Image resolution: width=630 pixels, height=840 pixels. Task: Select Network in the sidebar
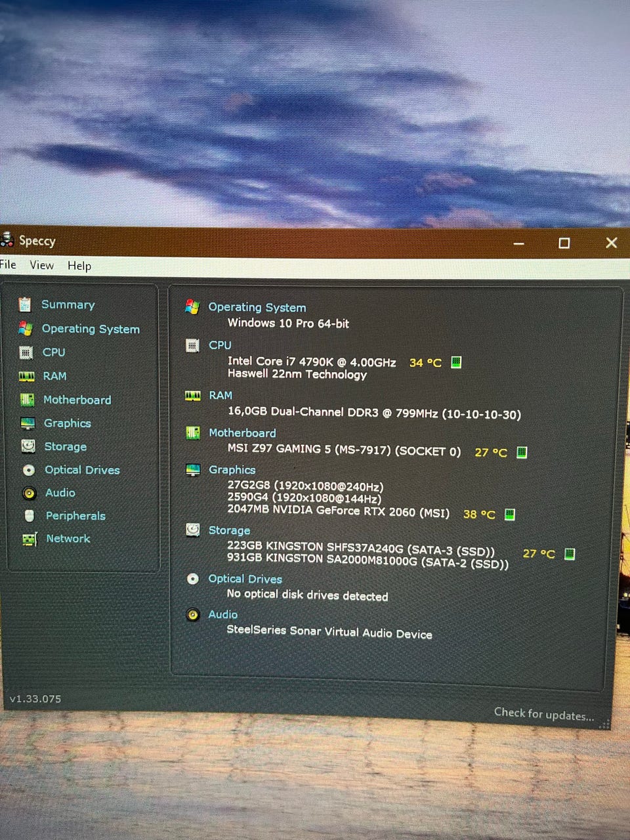tap(68, 539)
